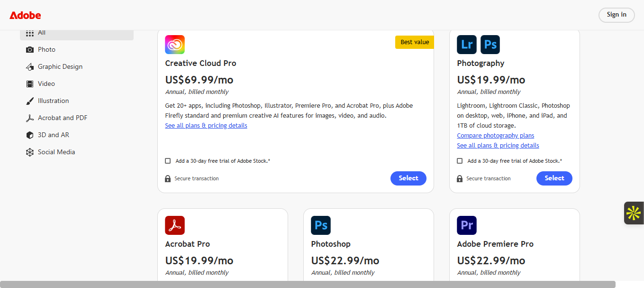Choose Select on the Photography plan

coord(554,178)
